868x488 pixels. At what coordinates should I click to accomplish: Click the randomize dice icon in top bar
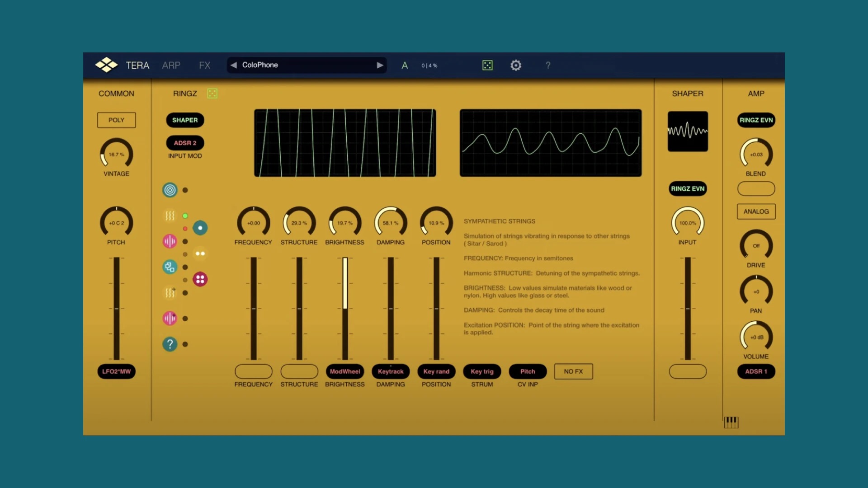tap(487, 65)
